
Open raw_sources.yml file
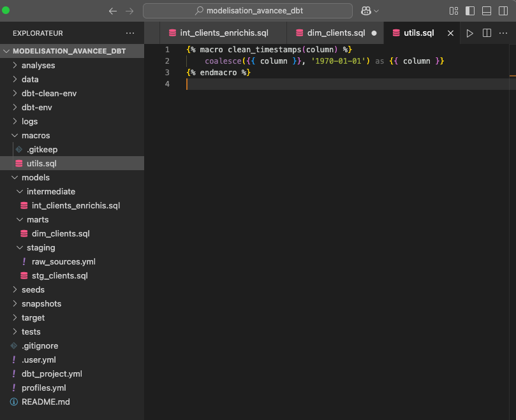tap(72, 262)
